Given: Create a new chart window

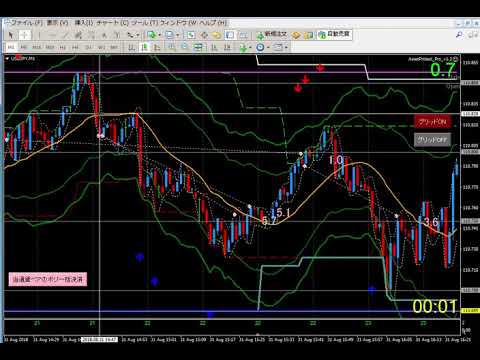Looking at the screenshot, I should (152, 35).
